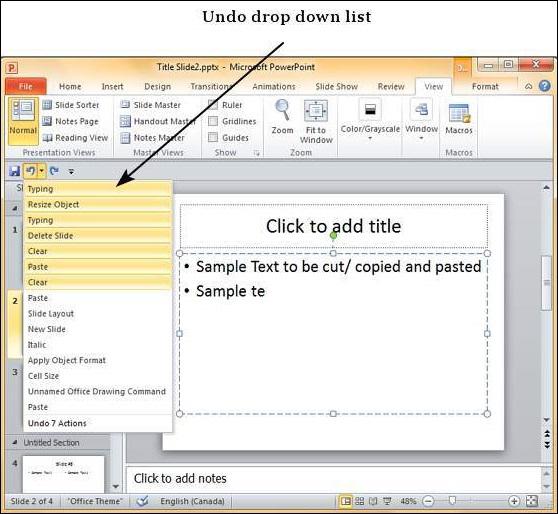Fit slide to current window icon
This screenshot has height=514, width=558.
[x=532, y=501]
